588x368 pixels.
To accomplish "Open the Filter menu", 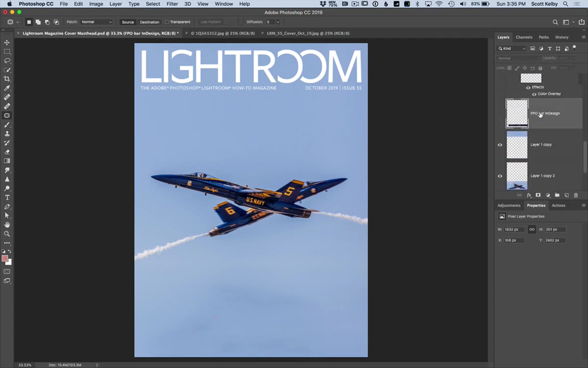I will (x=172, y=4).
